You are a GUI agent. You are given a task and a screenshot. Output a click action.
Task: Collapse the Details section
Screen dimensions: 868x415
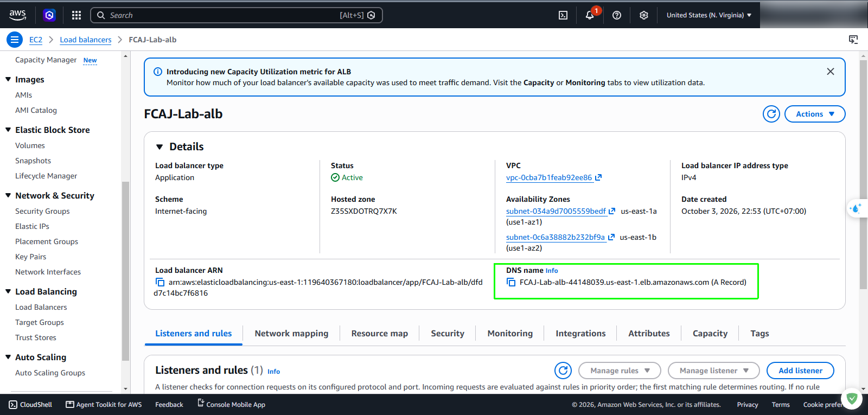[159, 146]
